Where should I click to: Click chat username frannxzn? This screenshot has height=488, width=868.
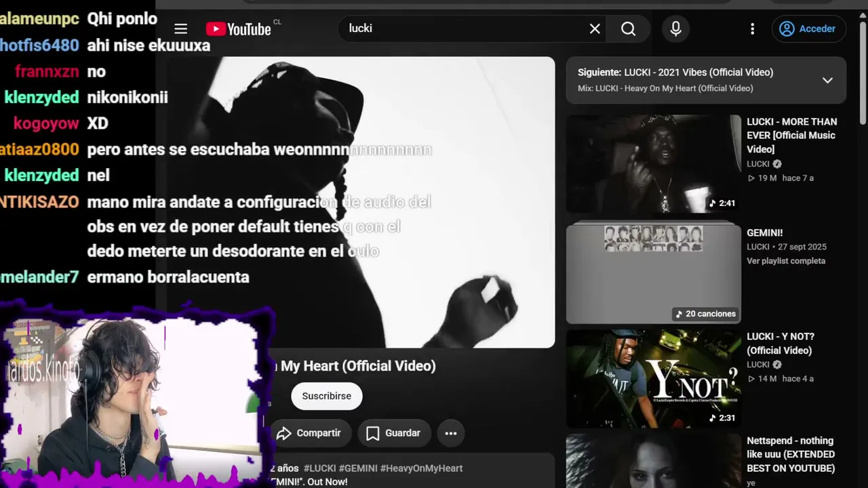click(47, 72)
